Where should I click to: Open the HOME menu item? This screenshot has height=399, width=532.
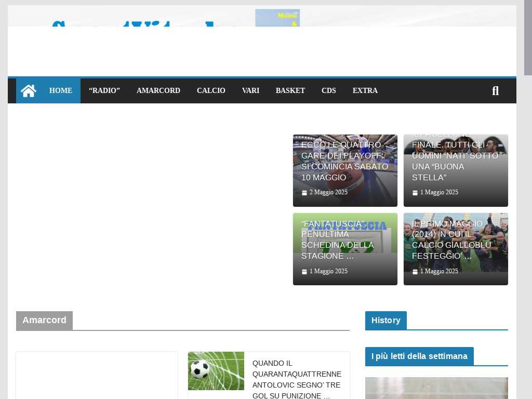coord(61,90)
